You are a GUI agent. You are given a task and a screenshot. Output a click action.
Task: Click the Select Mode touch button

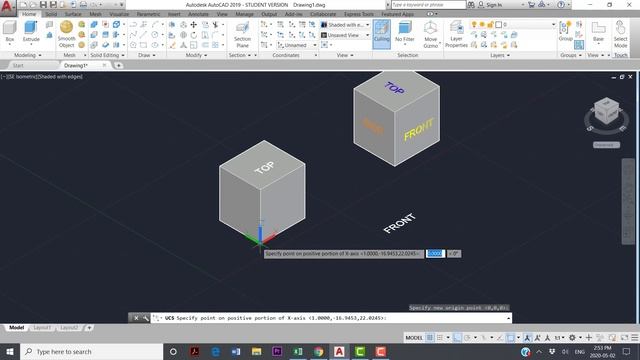click(620, 35)
